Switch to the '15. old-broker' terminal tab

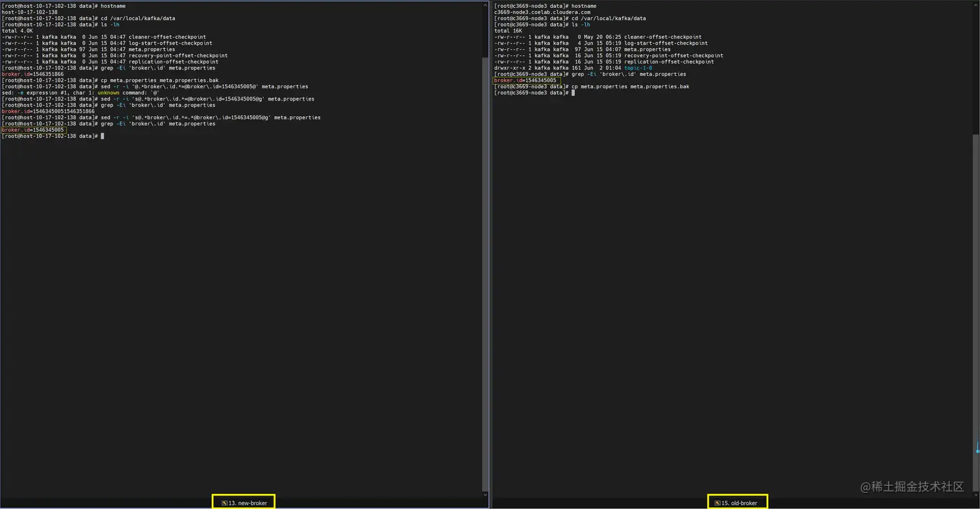coord(736,503)
